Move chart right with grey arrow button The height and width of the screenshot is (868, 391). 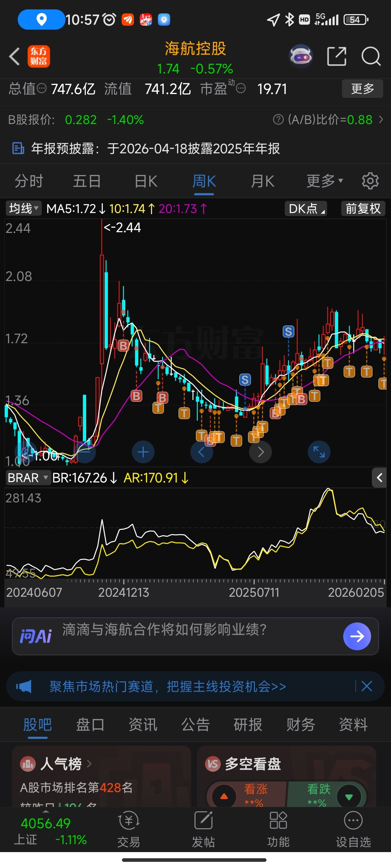tap(260, 452)
